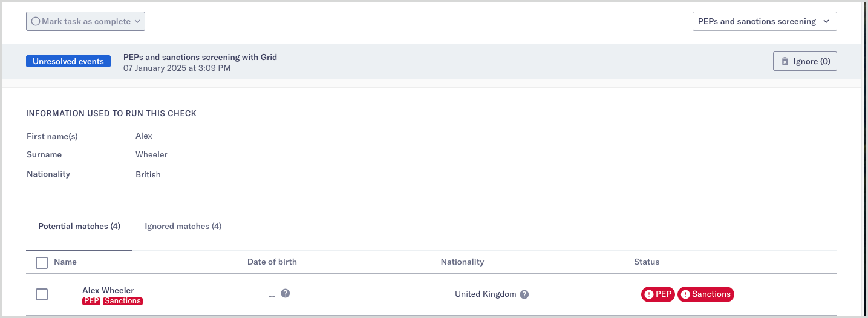Click the Status column header
868x318 pixels.
tap(647, 262)
